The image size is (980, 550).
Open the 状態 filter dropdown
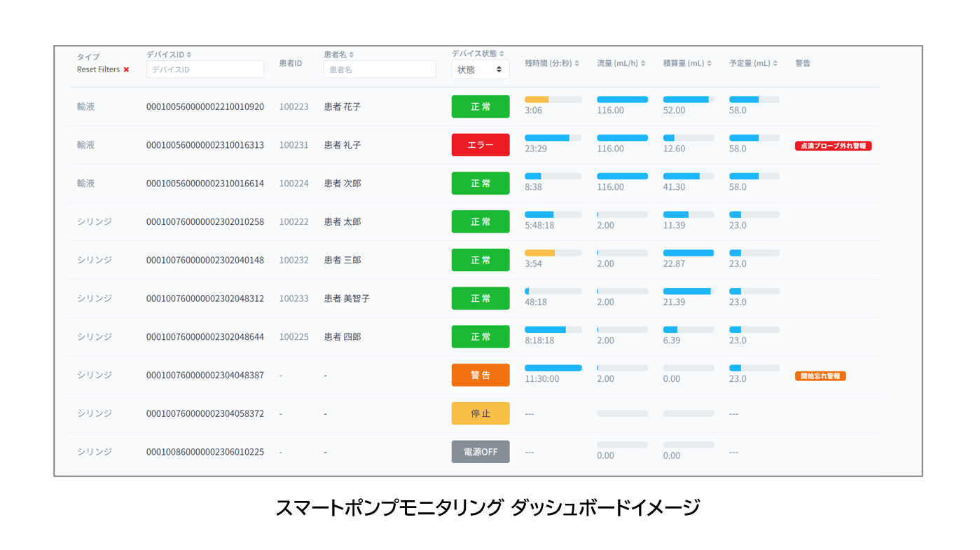[480, 69]
